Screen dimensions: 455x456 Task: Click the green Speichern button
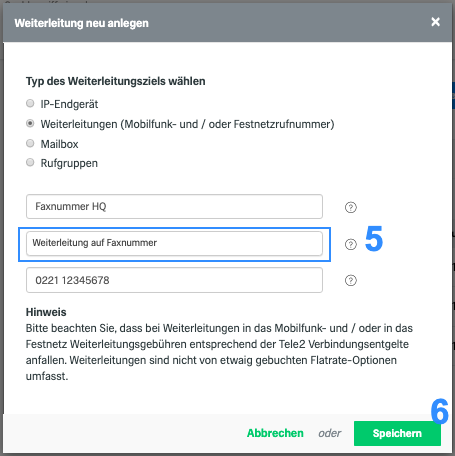tap(397, 433)
